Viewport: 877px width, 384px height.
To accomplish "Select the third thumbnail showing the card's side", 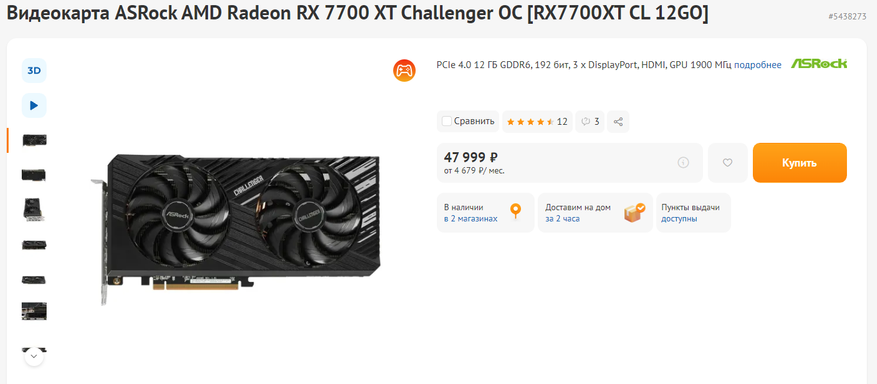I will (x=34, y=210).
